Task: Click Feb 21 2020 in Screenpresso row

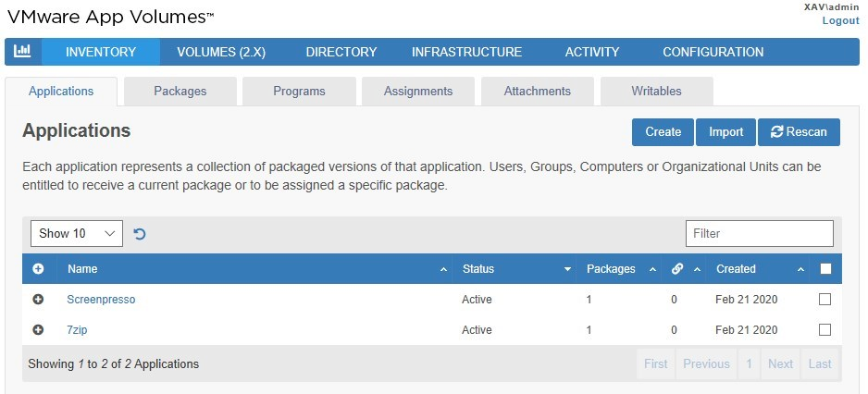Action: tap(746, 300)
